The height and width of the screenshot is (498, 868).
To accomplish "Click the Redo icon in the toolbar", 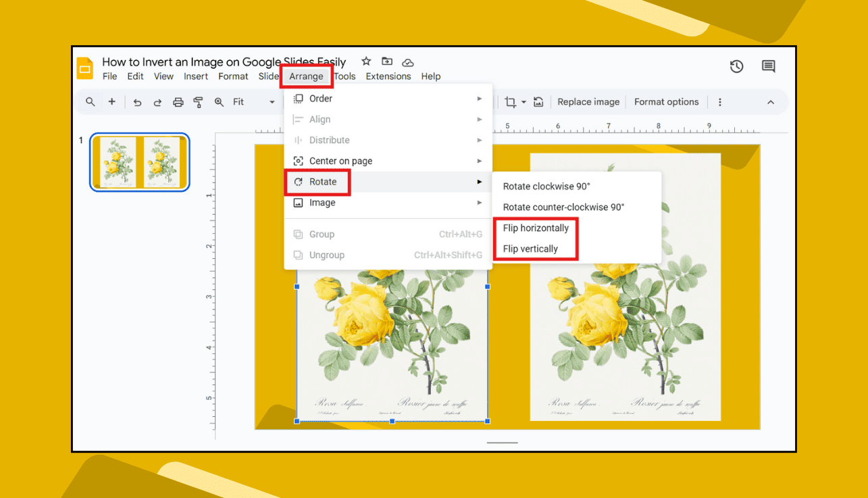I will [x=157, y=101].
